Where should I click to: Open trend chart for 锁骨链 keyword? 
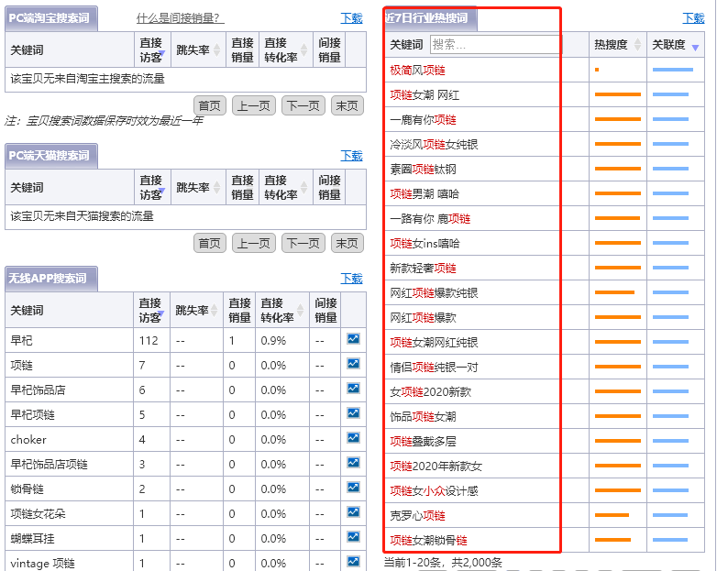pyautogui.click(x=353, y=489)
